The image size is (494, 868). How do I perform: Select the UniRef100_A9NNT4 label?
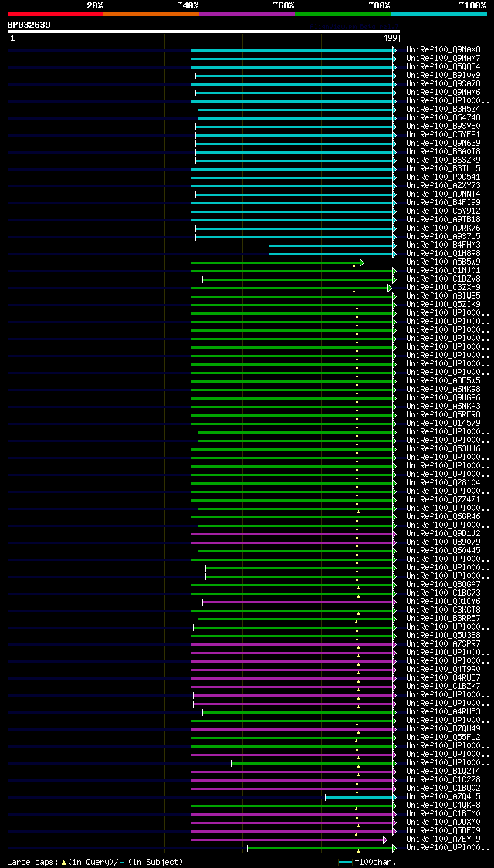(x=443, y=194)
